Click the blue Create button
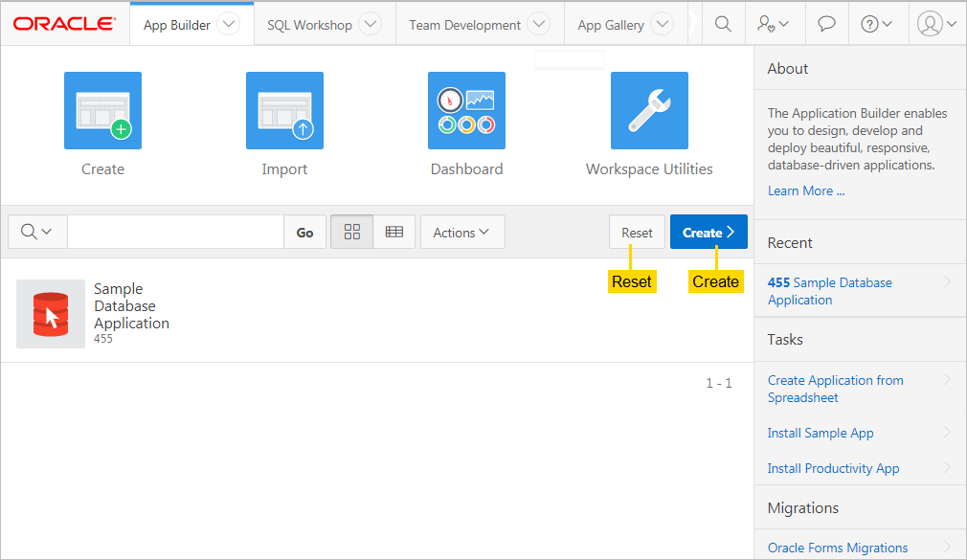 coord(708,233)
